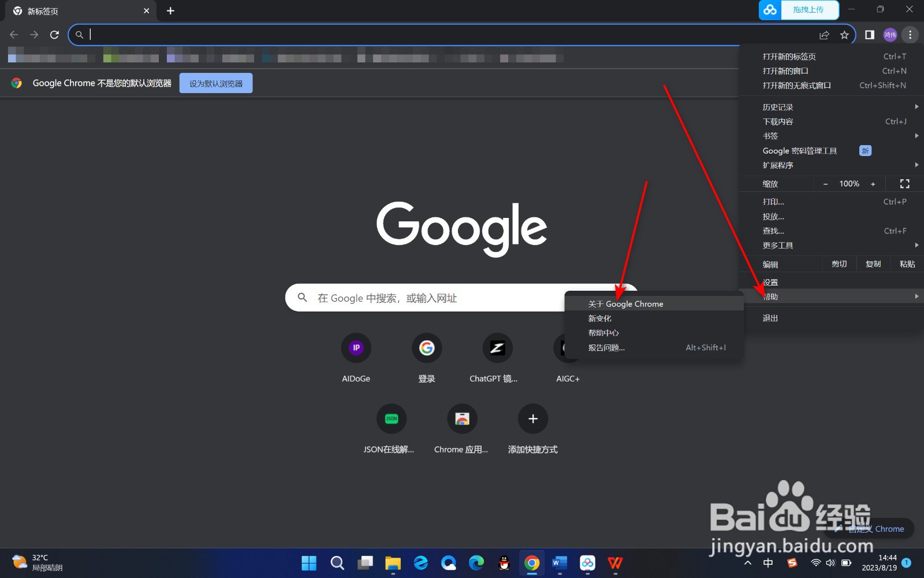Open a new tab with the plus button
This screenshot has height=578, width=924.
[x=170, y=11]
